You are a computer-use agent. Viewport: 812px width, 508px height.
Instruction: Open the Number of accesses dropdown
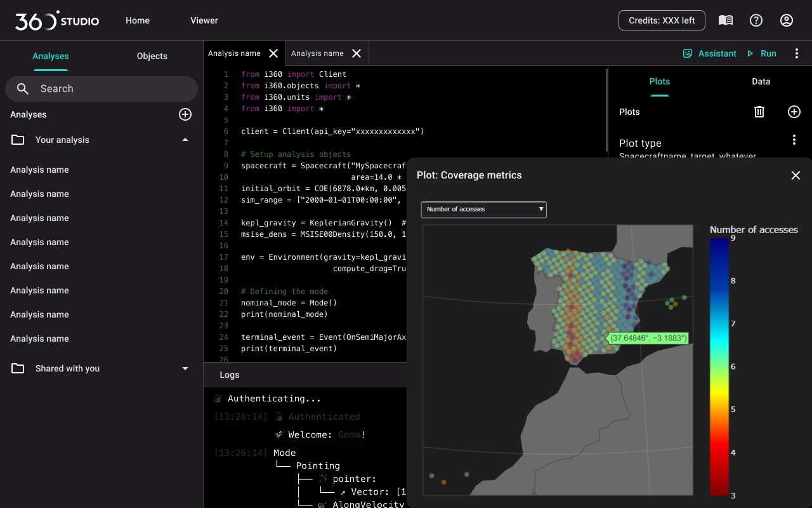[x=483, y=209]
